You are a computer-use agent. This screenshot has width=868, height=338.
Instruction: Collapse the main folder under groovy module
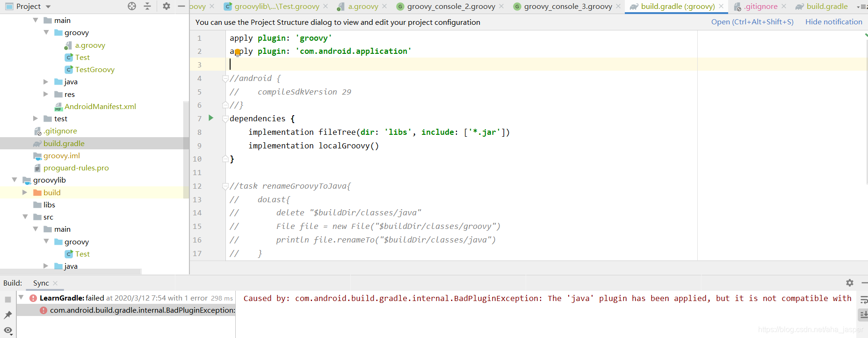click(x=36, y=20)
